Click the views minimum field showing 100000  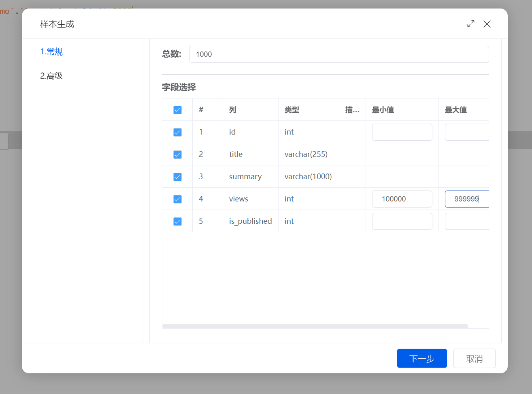402,199
